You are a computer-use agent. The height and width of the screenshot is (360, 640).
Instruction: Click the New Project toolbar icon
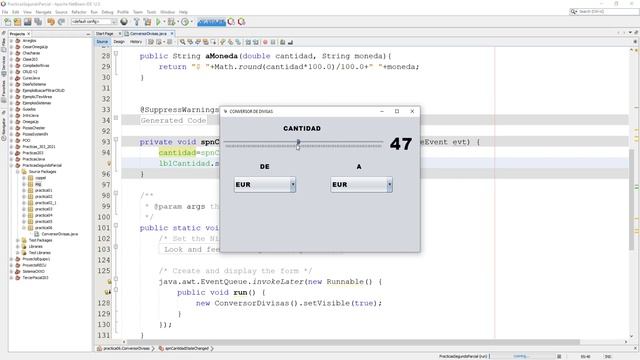(18, 22)
